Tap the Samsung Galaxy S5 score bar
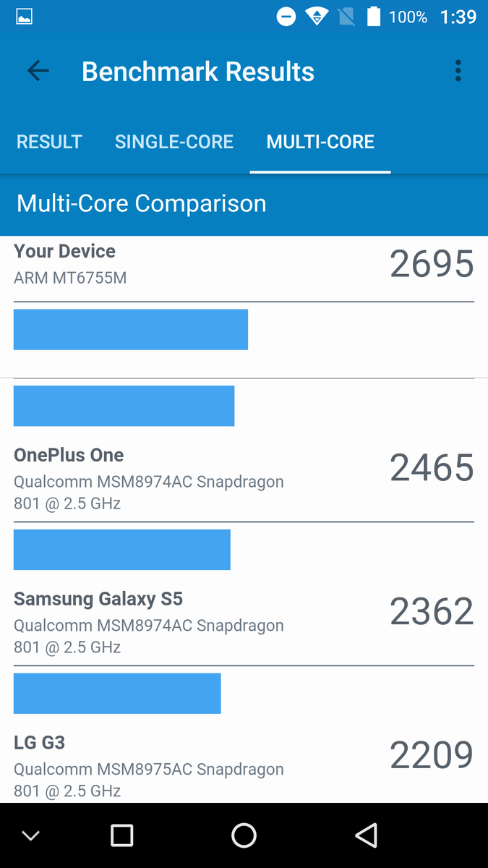Viewport: 488px width, 868px height. pyautogui.click(x=117, y=694)
